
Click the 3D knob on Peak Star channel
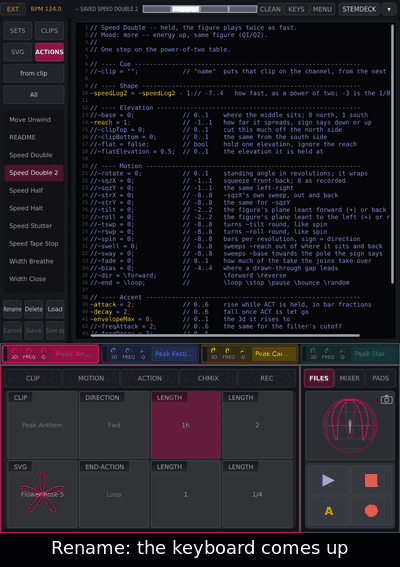tap(313, 351)
